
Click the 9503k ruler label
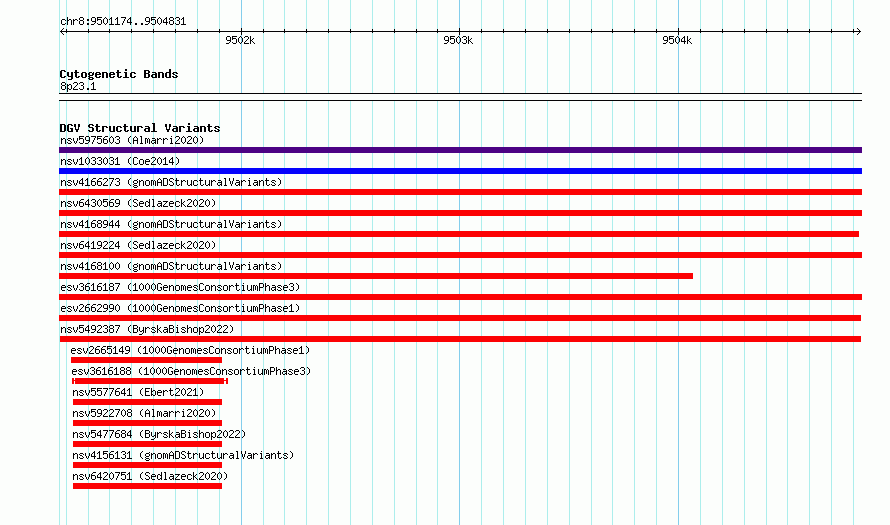tap(458, 40)
